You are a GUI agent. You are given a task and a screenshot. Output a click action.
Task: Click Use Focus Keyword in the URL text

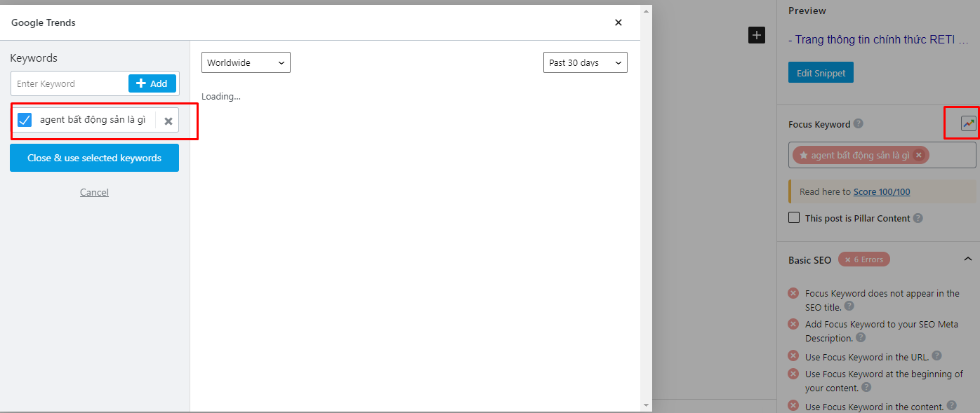[867, 357]
